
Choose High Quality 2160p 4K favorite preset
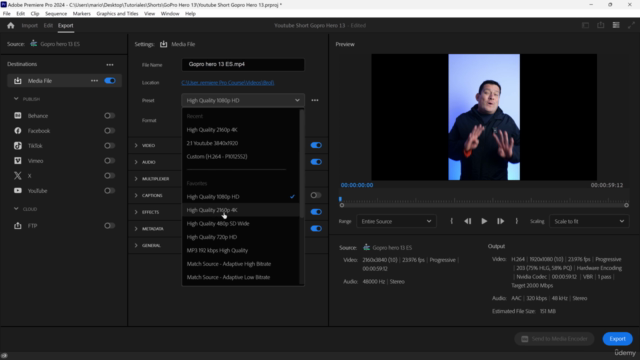coord(241,210)
